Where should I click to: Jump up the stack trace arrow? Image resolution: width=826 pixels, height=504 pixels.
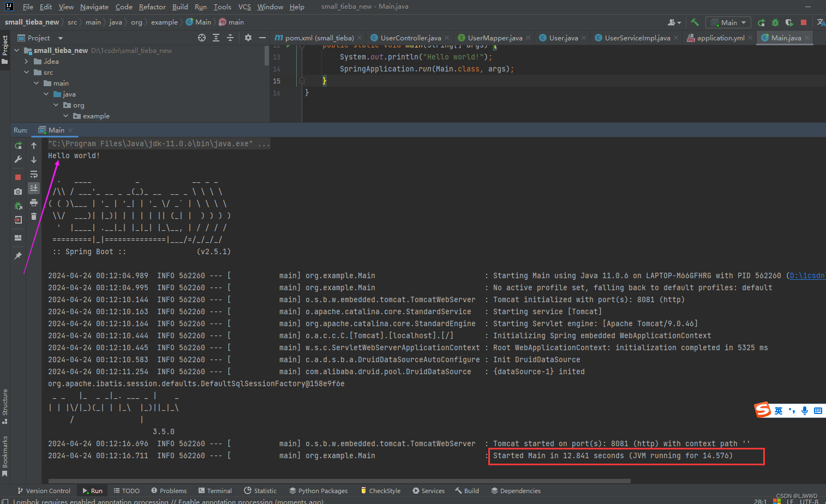(x=34, y=146)
